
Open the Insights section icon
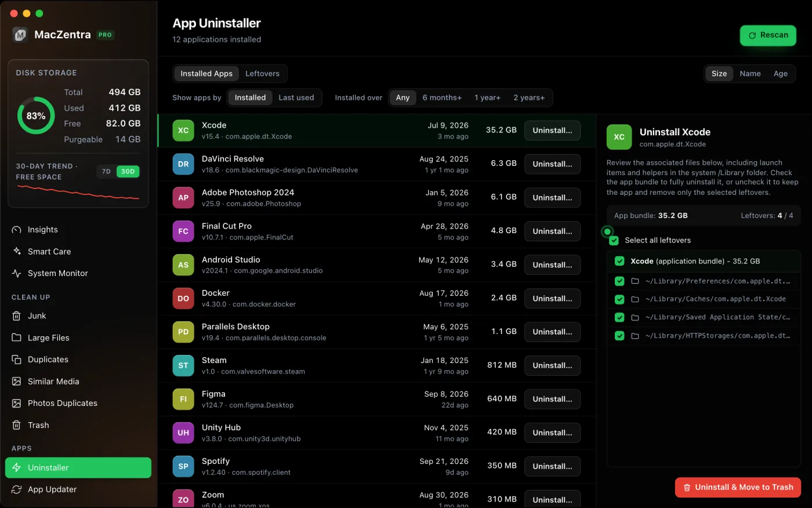16,230
